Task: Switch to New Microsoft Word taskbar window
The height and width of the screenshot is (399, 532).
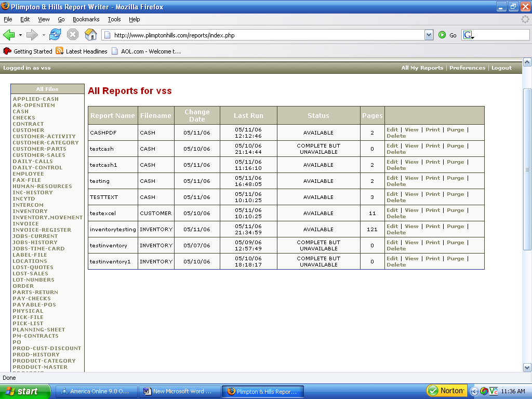Action: 179,391
